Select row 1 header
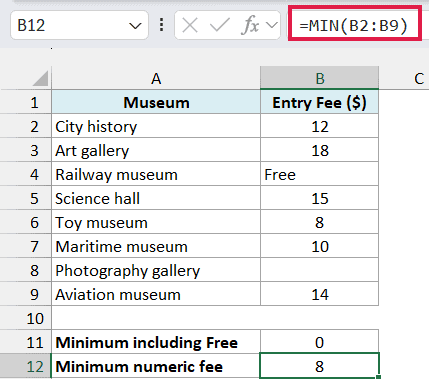 tap(26, 102)
